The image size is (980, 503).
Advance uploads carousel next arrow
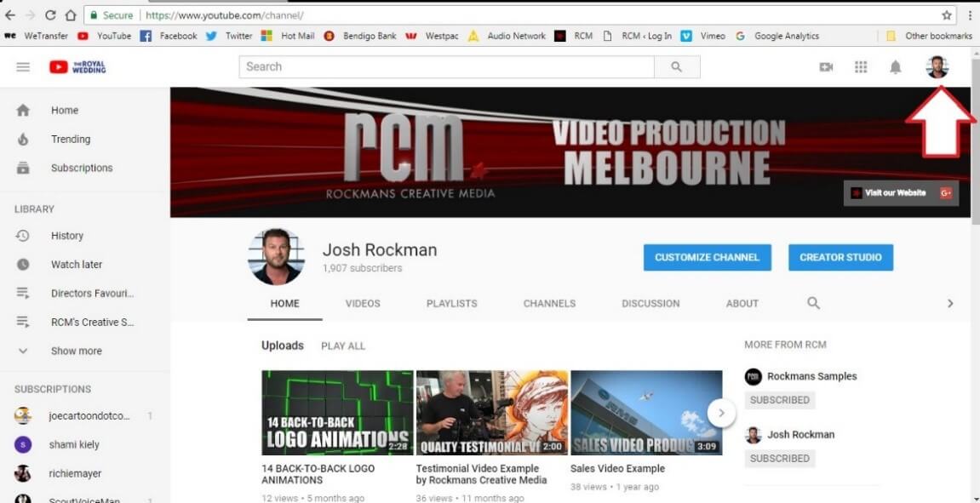[x=722, y=413]
